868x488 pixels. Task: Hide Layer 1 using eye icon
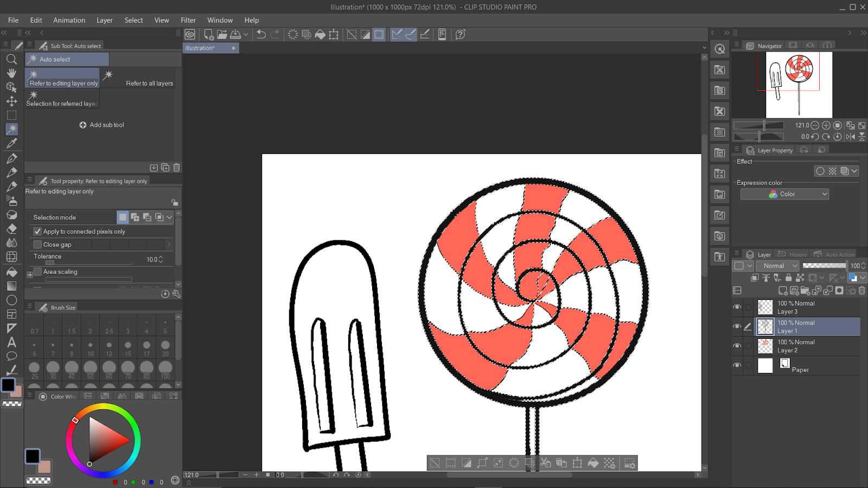pos(737,326)
